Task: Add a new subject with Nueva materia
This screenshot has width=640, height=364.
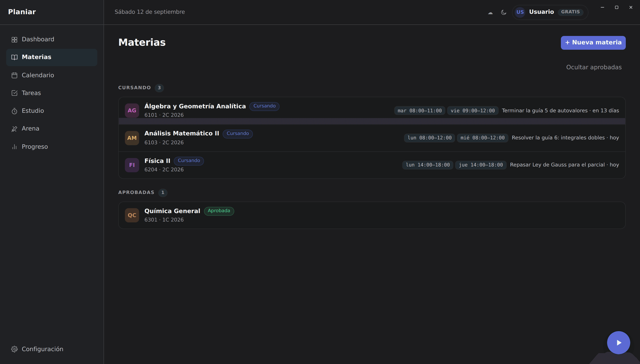Action: tap(593, 43)
